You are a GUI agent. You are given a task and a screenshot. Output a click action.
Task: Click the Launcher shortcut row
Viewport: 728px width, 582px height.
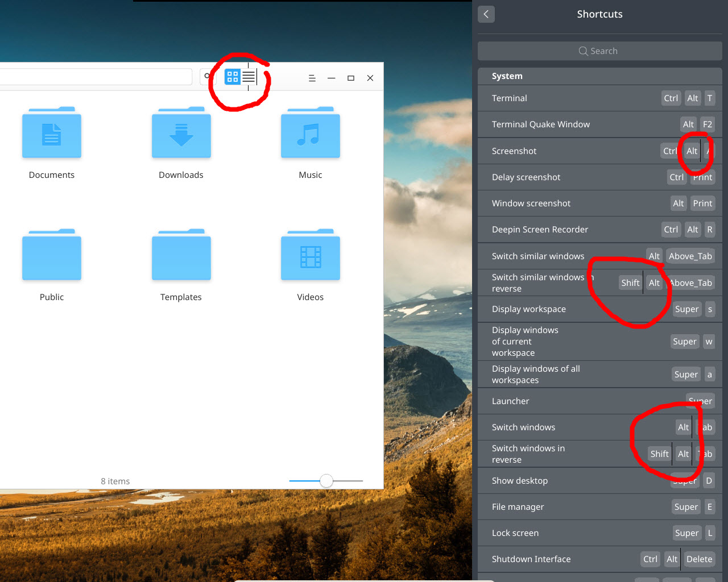click(x=600, y=401)
